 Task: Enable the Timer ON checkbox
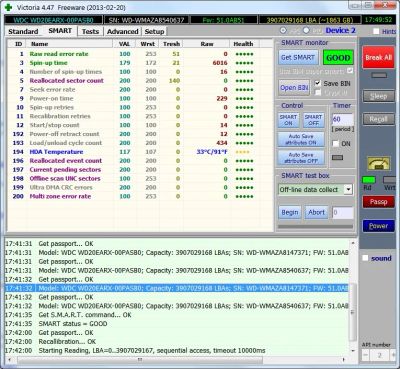[x=336, y=144]
